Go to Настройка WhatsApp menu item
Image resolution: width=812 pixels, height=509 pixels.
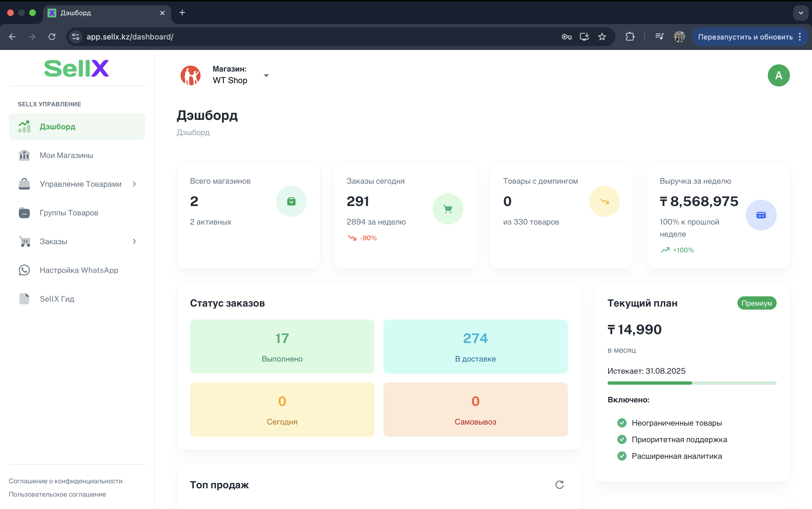(79, 270)
